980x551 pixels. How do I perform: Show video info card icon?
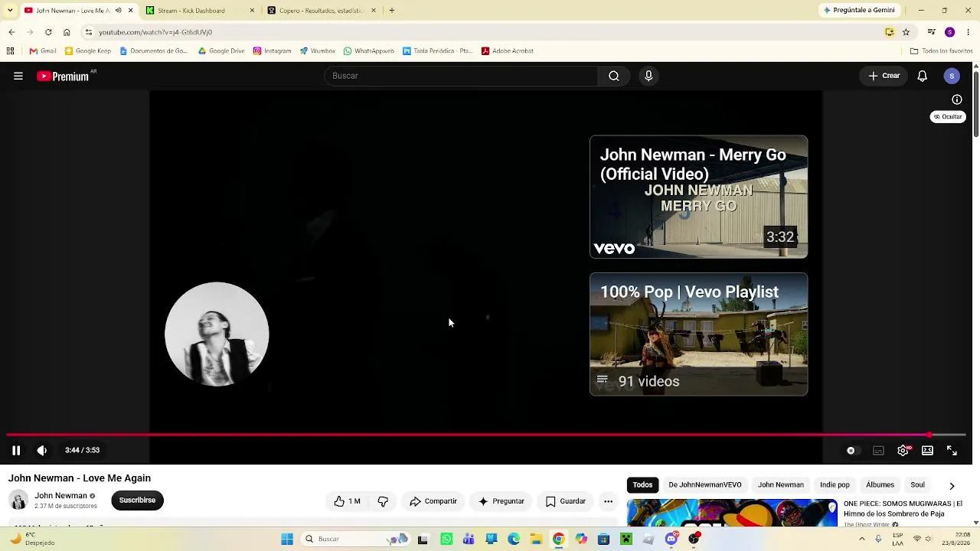[x=957, y=99]
